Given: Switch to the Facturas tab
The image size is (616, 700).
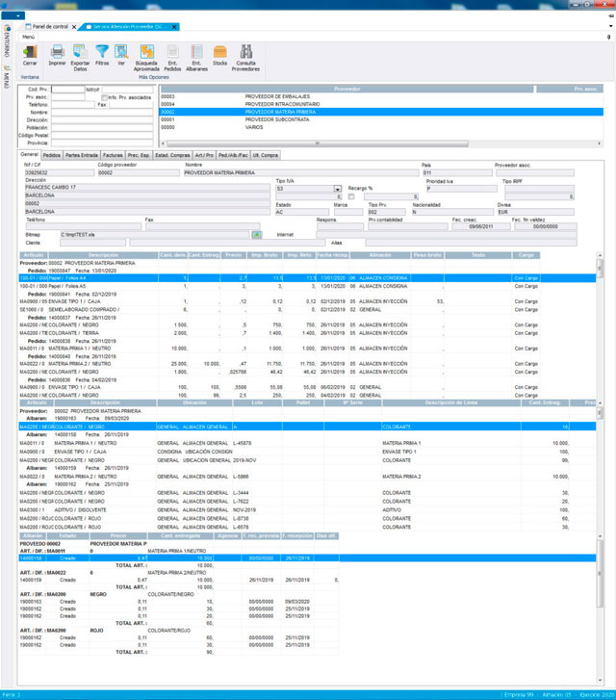Looking at the screenshot, I should click(x=113, y=154).
